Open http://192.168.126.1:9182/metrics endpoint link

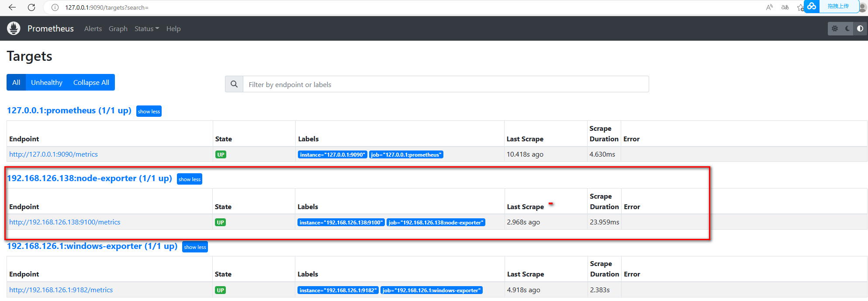tap(61, 290)
